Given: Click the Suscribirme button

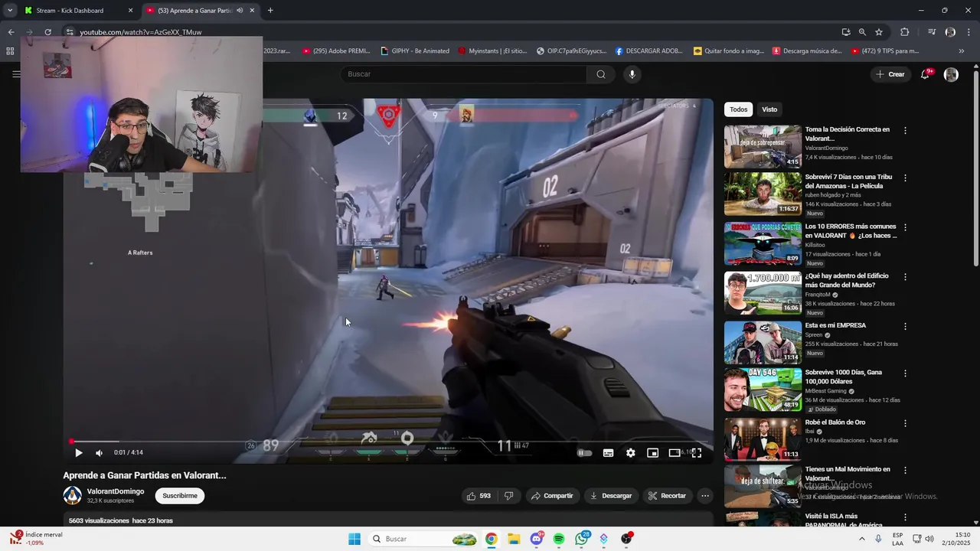Looking at the screenshot, I should [180, 496].
